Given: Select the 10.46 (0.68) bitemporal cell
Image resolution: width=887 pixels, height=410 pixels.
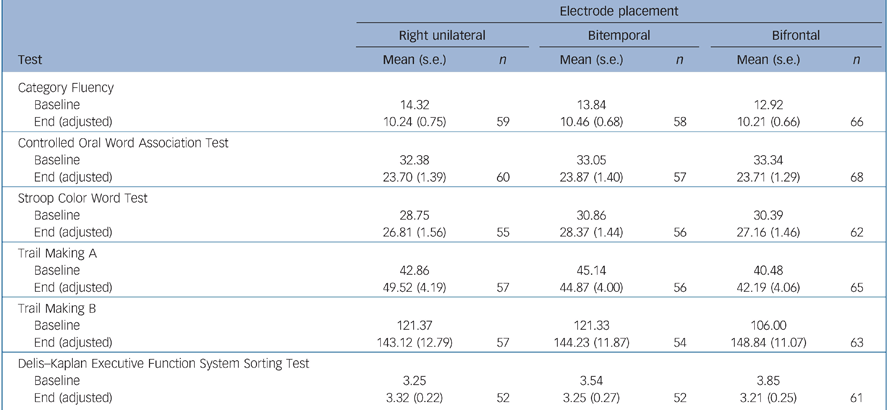Looking at the screenshot, I should pyautogui.click(x=598, y=121).
